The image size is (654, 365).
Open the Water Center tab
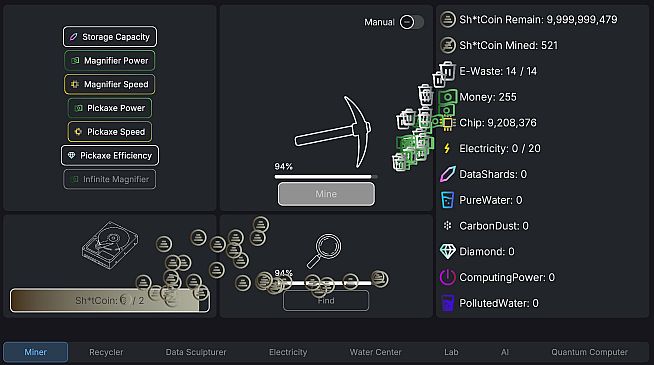pos(375,352)
